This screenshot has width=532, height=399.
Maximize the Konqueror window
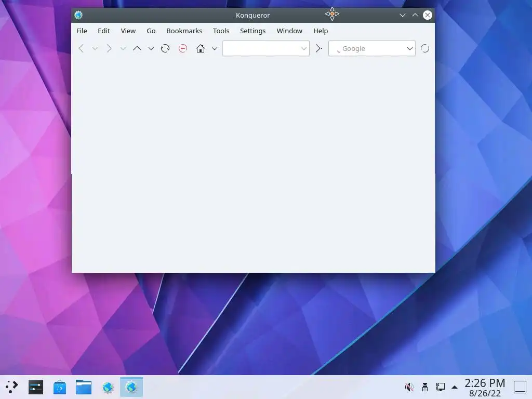pyautogui.click(x=415, y=15)
